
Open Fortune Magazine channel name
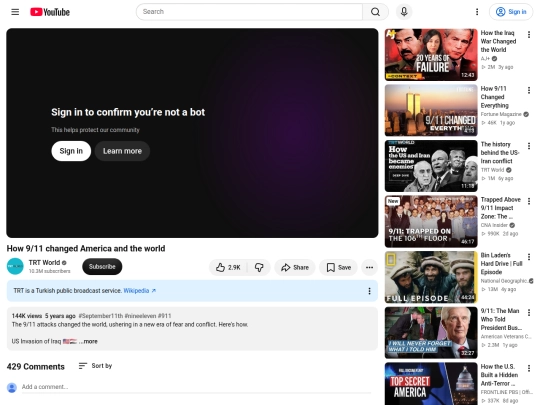coord(501,114)
